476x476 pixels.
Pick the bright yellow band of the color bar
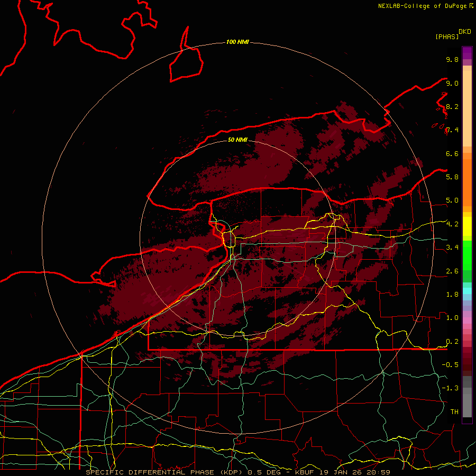click(x=467, y=226)
